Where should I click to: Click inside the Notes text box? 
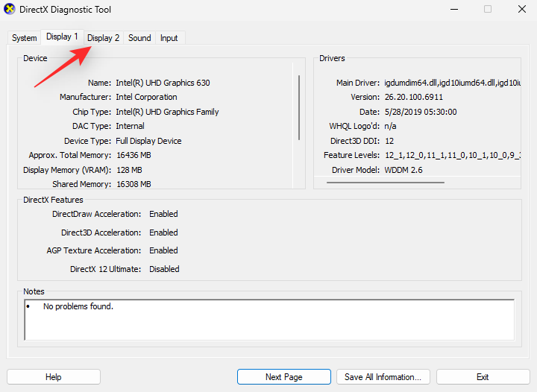(269, 320)
